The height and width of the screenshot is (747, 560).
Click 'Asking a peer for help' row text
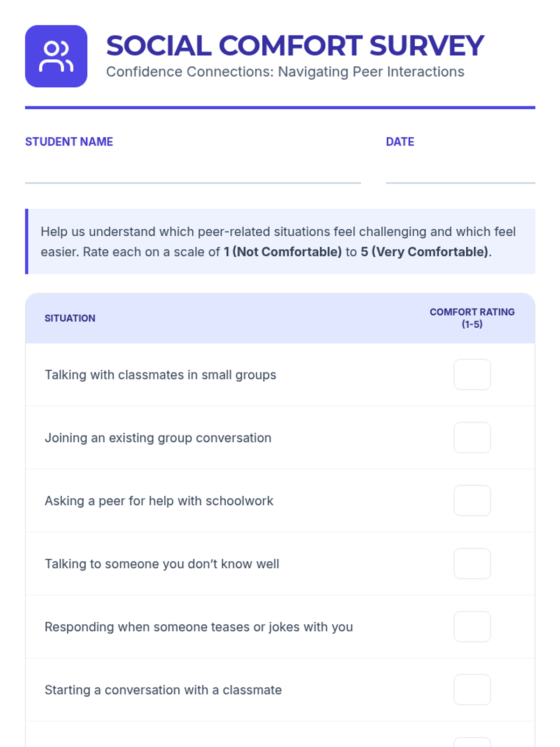click(159, 501)
